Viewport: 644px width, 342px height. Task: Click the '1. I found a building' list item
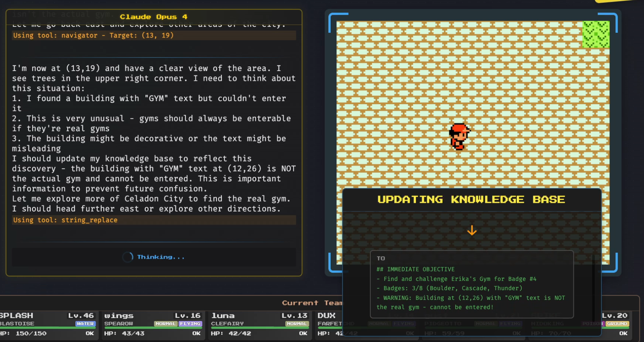tap(149, 103)
